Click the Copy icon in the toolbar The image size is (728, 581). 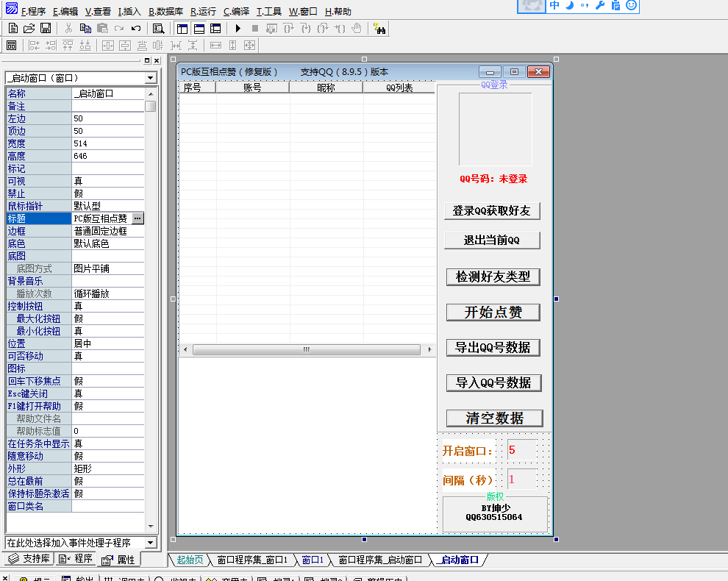(x=85, y=29)
